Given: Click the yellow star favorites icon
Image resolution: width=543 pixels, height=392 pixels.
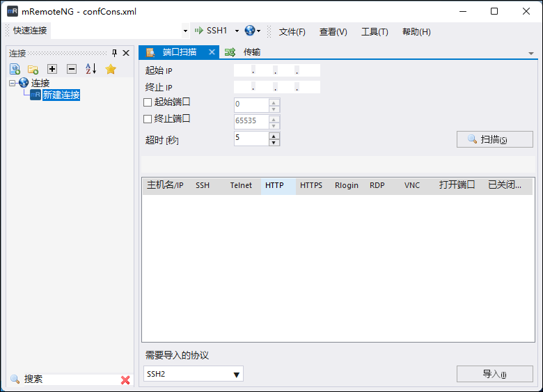Looking at the screenshot, I should (111, 69).
